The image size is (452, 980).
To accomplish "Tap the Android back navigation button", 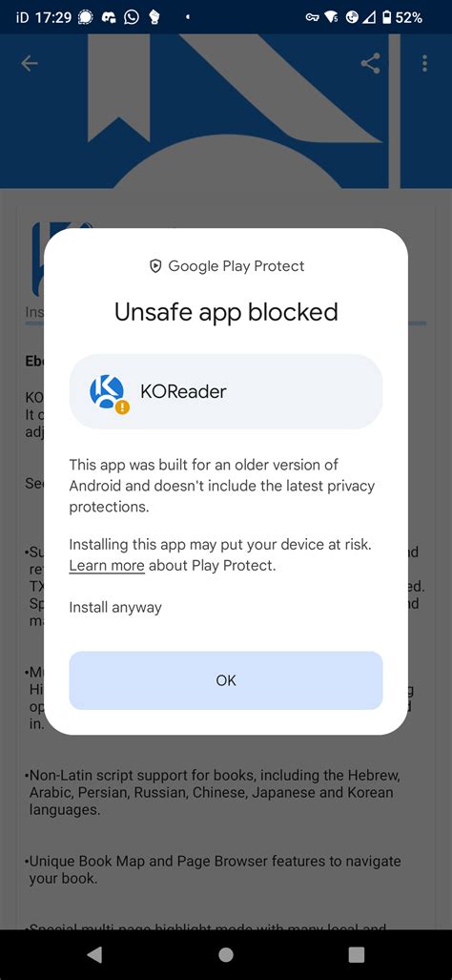I will point(95,954).
